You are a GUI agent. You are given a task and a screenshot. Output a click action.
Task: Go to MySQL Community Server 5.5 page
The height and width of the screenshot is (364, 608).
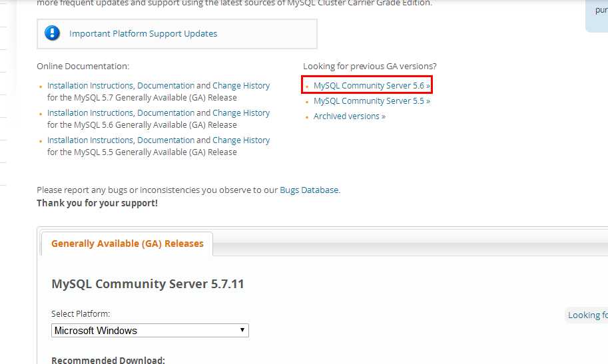click(372, 100)
